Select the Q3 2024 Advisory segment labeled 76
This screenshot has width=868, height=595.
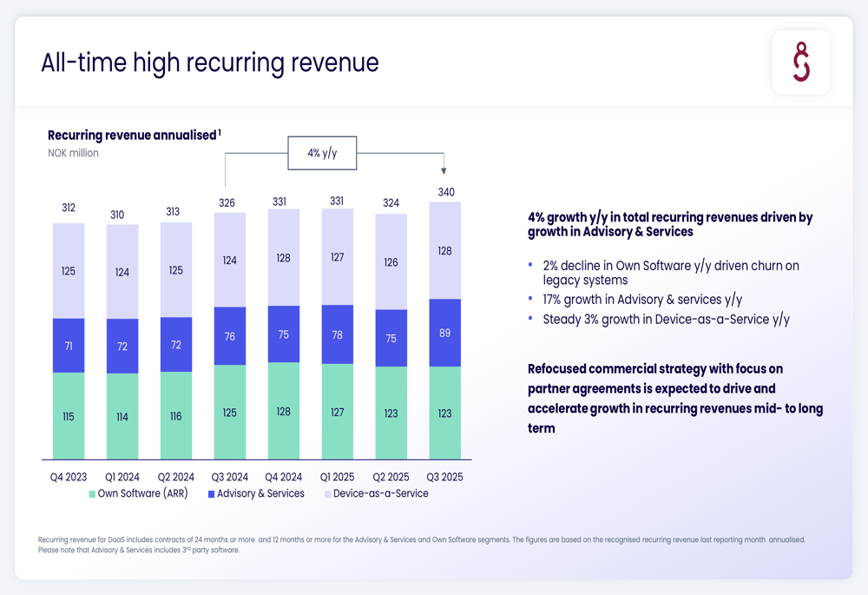[230, 336]
